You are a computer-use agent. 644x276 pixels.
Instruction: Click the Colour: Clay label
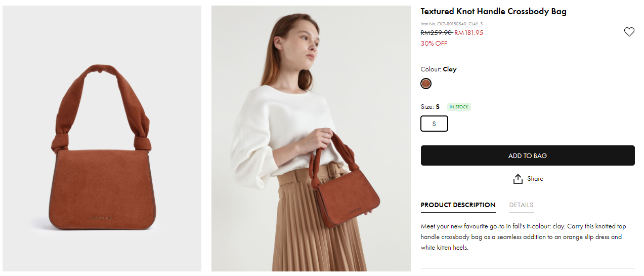(438, 69)
